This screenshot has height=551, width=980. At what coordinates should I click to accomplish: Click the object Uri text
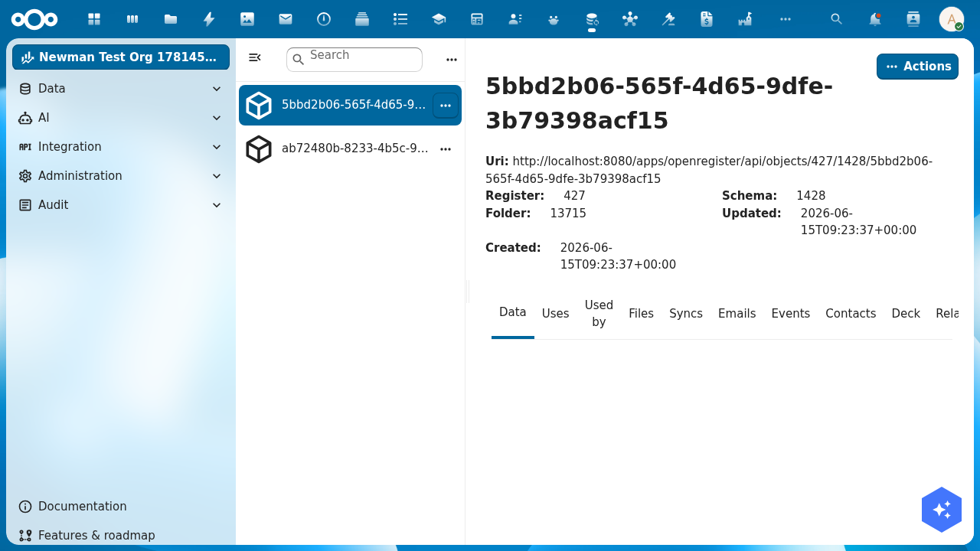tap(709, 170)
